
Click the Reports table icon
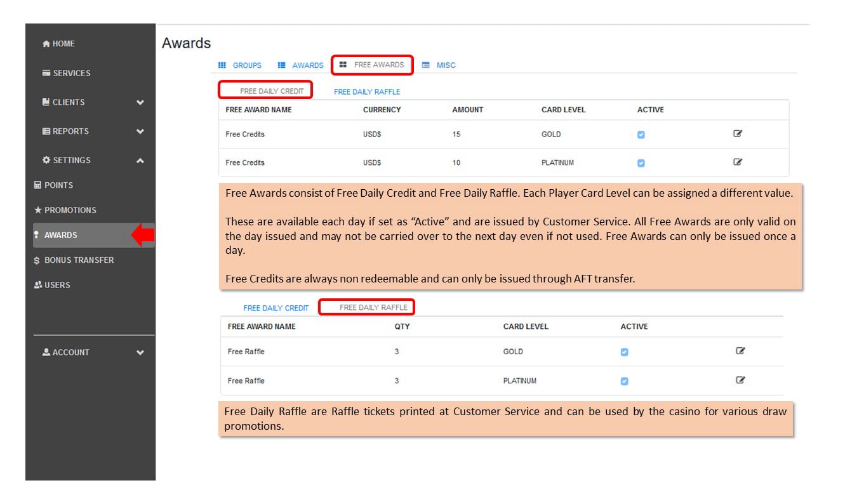click(46, 131)
